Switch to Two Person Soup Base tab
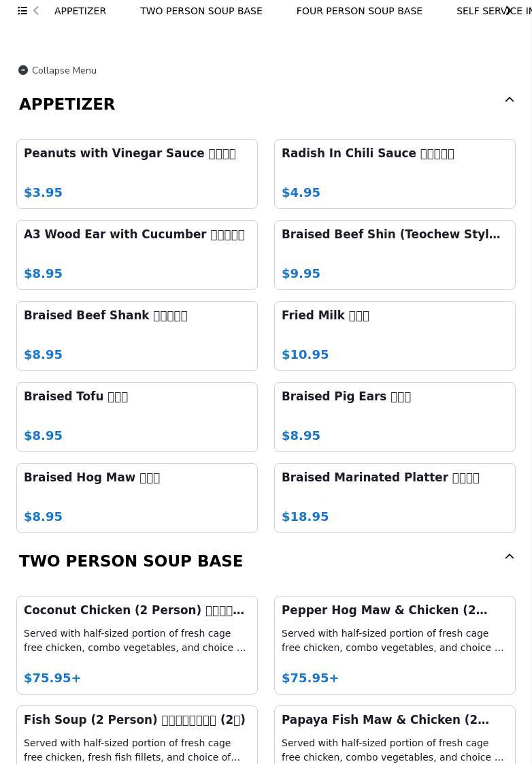The image size is (532, 764). [x=201, y=11]
